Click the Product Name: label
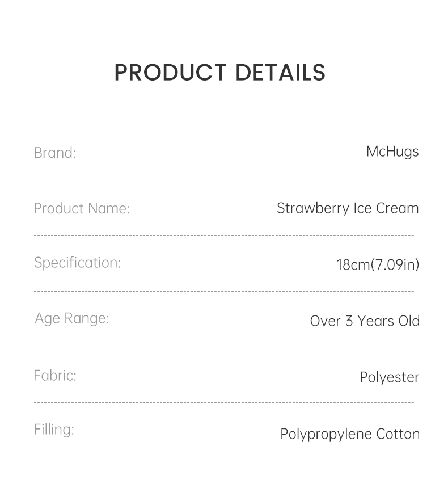Image resolution: width=448 pixels, height=488 pixels. (x=82, y=208)
